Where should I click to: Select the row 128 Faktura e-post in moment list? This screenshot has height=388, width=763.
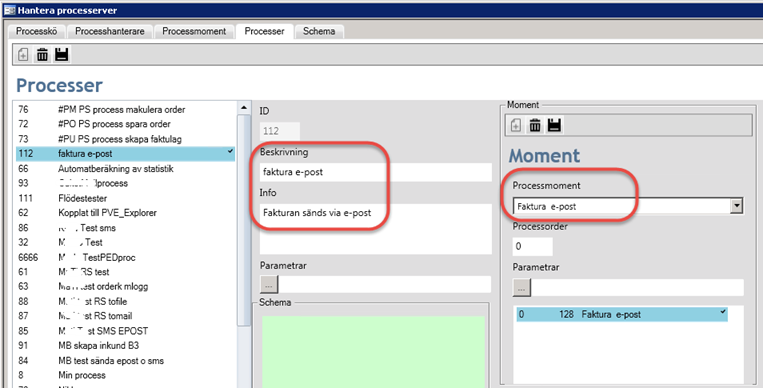point(622,314)
